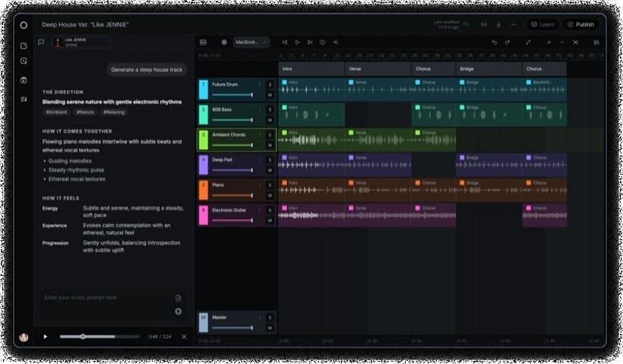Viewport: 623px width, 364px height.
Task: Jump to end of the timeline
Action: click(x=335, y=42)
